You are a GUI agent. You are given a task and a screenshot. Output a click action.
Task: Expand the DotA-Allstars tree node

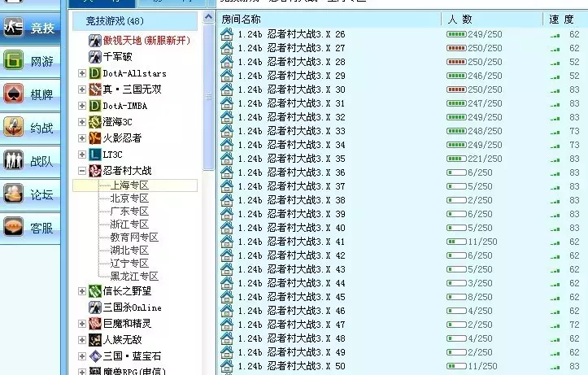coord(82,73)
